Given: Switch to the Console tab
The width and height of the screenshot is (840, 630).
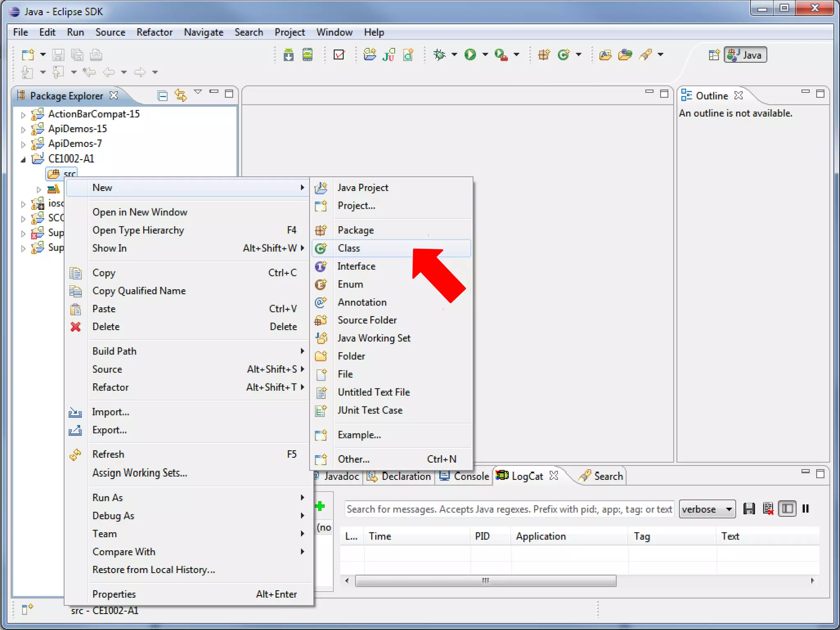Looking at the screenshot, I should 464,476.
